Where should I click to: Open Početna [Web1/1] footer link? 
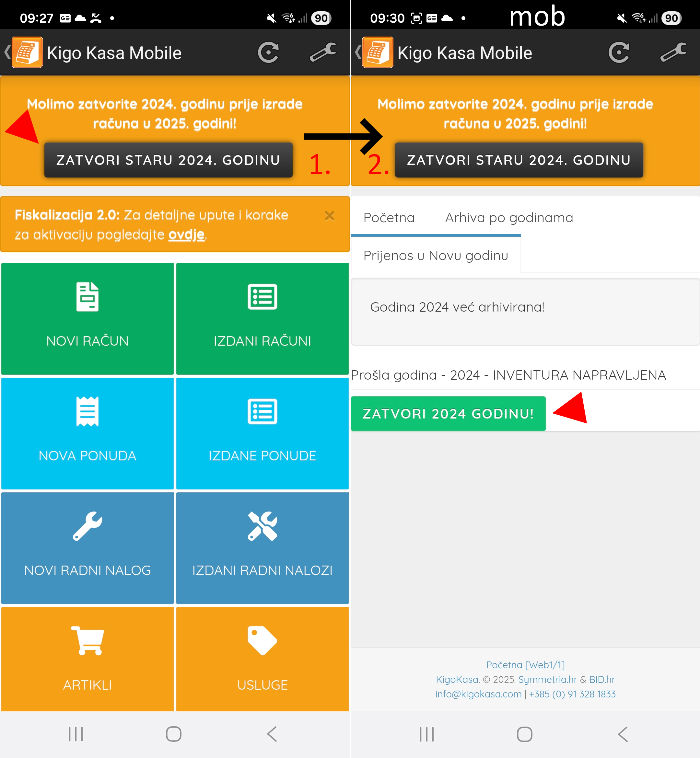click(525, 665)
